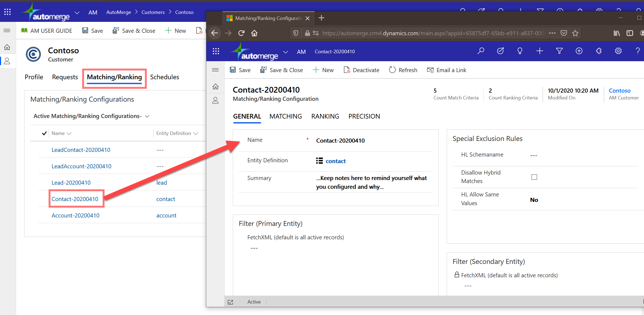Click Deactivate in the form command bar

click(362, 70)
